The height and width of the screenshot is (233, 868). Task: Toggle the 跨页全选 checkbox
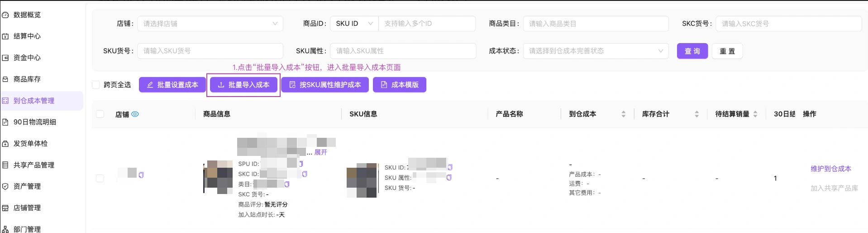[x=96, y=85]
